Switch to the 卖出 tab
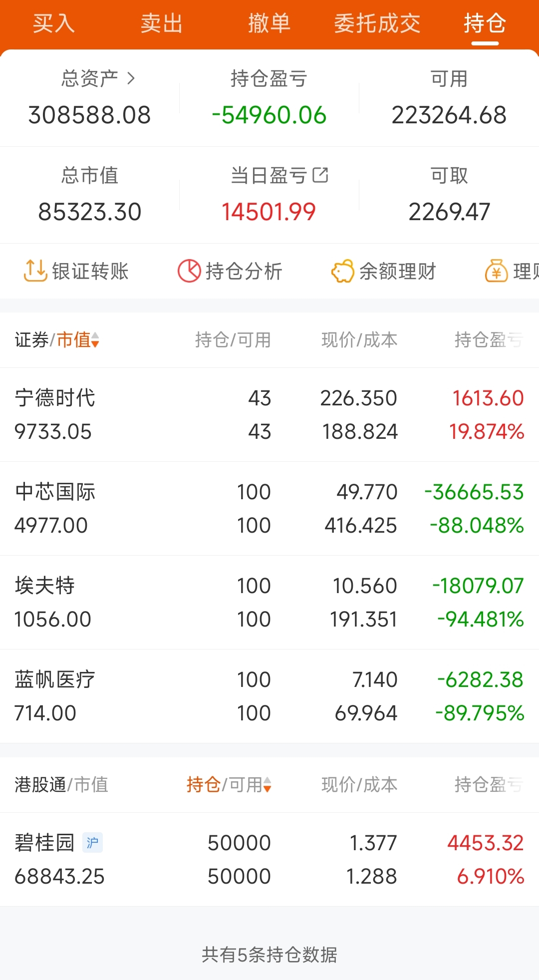 click(162, 23)
